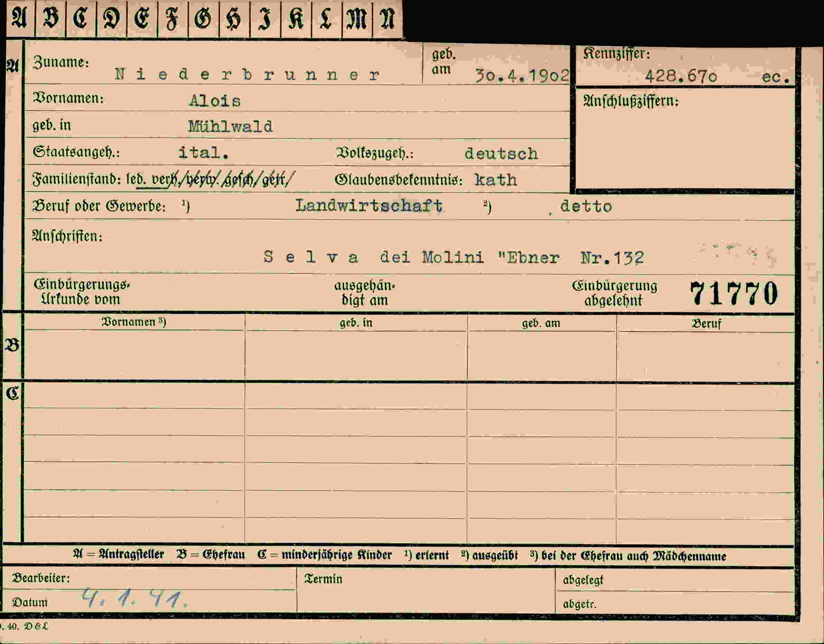824x644 pixels.
Task: Click the learned trade 'Landwirtschaft'
Action: click(368, 206)
